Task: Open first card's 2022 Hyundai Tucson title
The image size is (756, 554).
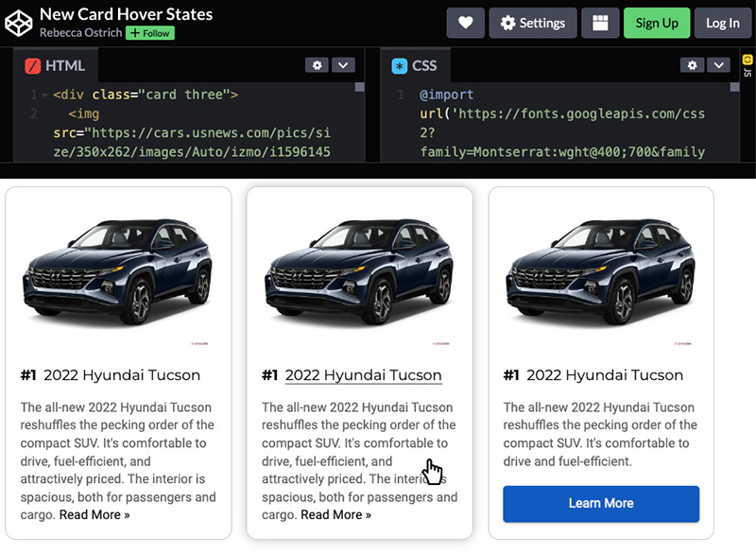Action: [x=122, y=375]
